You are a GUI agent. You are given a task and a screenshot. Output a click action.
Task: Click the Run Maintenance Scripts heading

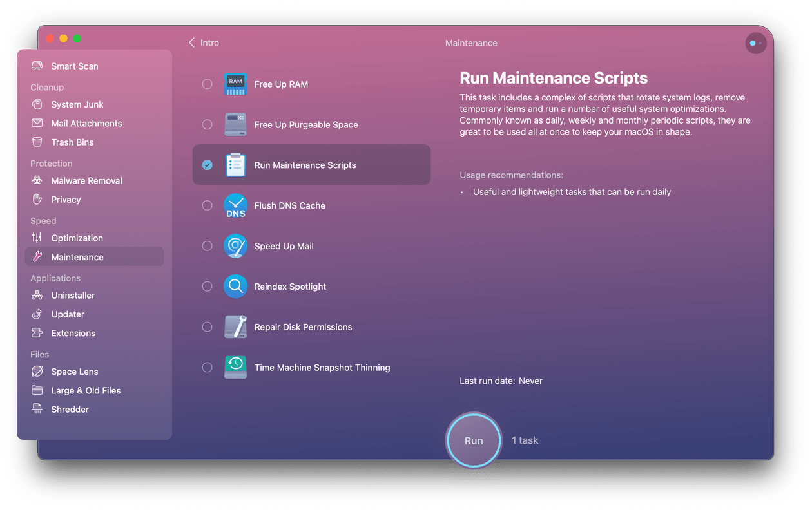click(554, 79)
